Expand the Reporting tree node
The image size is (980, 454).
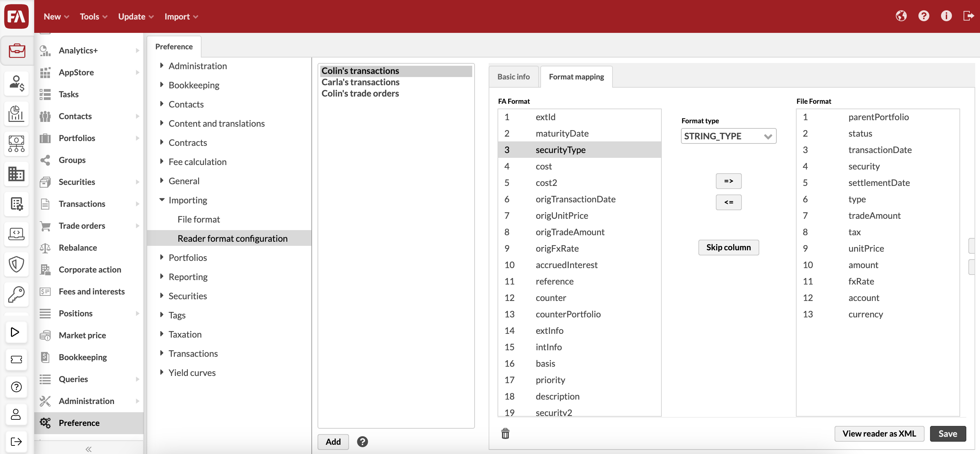[162, 276]
